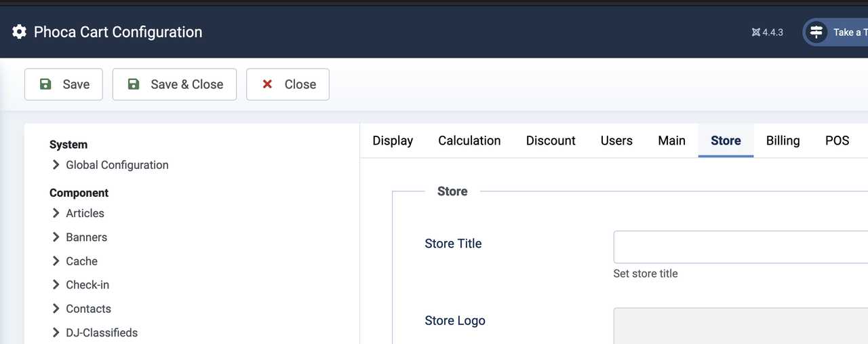
Task: Open Global Configuration link
Action: (x=117, y=165)
